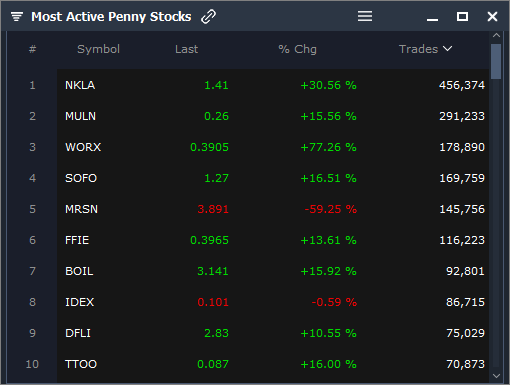510x385 pixels.
Task: Click DFLI last price 2.83
Action: [216, 333]
